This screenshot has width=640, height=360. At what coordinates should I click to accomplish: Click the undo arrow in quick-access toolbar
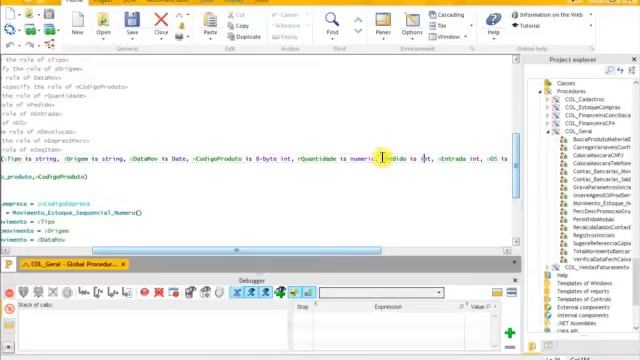[x=10, y=44]
